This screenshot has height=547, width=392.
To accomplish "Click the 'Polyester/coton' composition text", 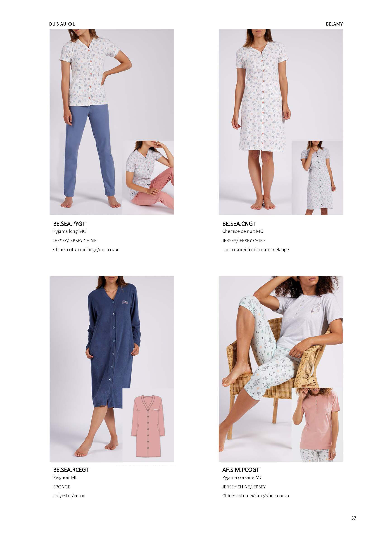I will (69, 496).
